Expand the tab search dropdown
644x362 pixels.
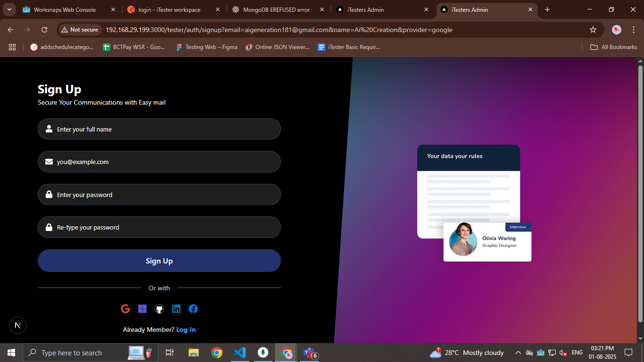9,9
